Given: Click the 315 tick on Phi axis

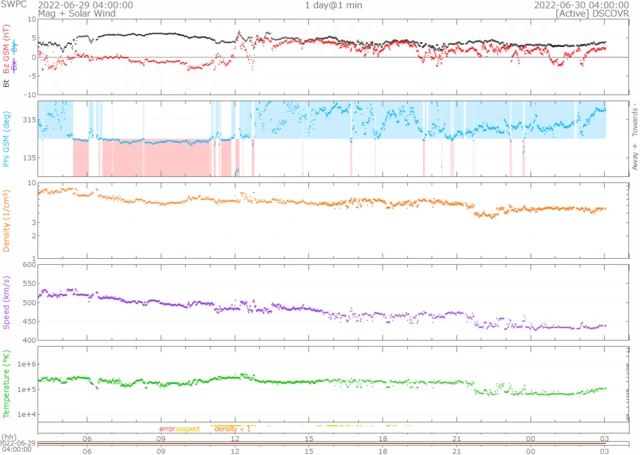Looking at the screenshot, I should coord(29,120).
